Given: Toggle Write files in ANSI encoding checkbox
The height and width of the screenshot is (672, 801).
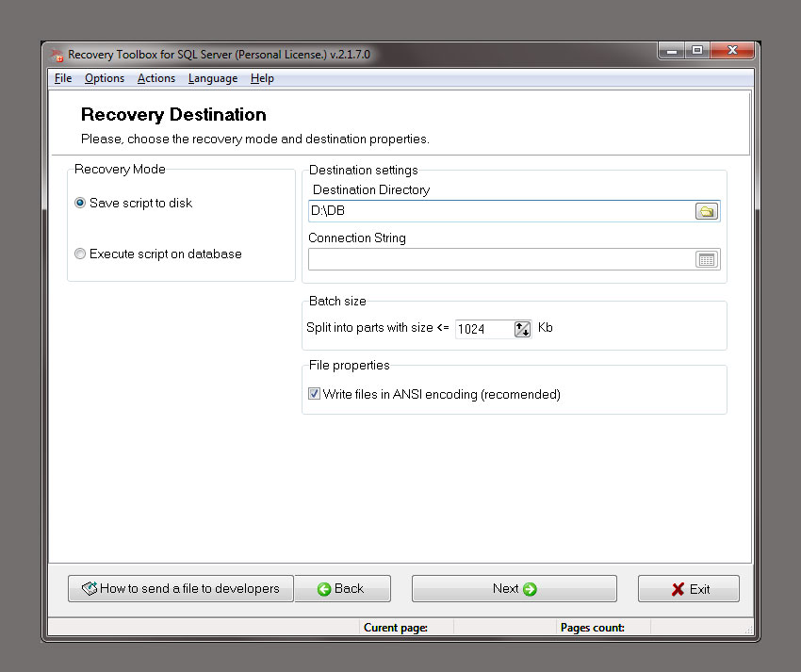Looking at the screenshot, I should pos(314,394).
